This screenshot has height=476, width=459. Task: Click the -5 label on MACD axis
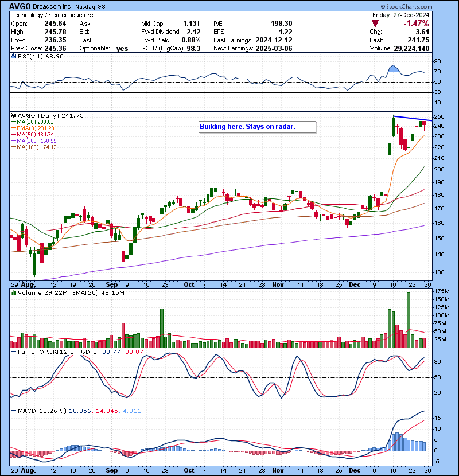pyautogui.click(x=437, y=462)
